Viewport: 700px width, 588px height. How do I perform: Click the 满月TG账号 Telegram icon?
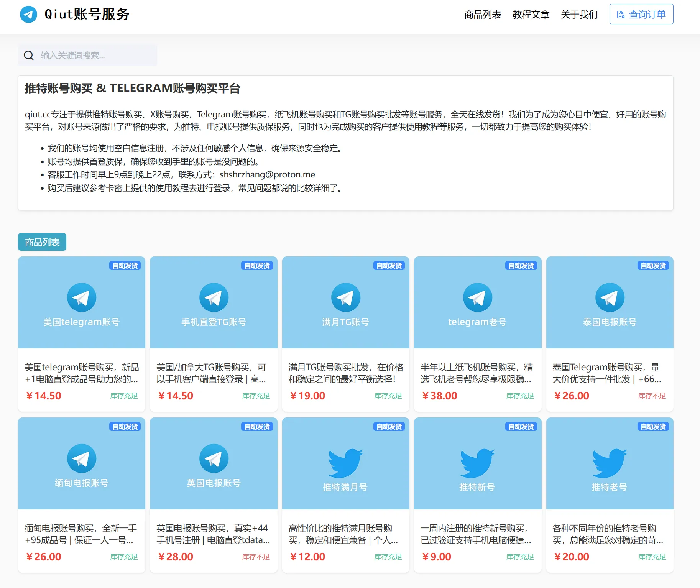point(345,297)
